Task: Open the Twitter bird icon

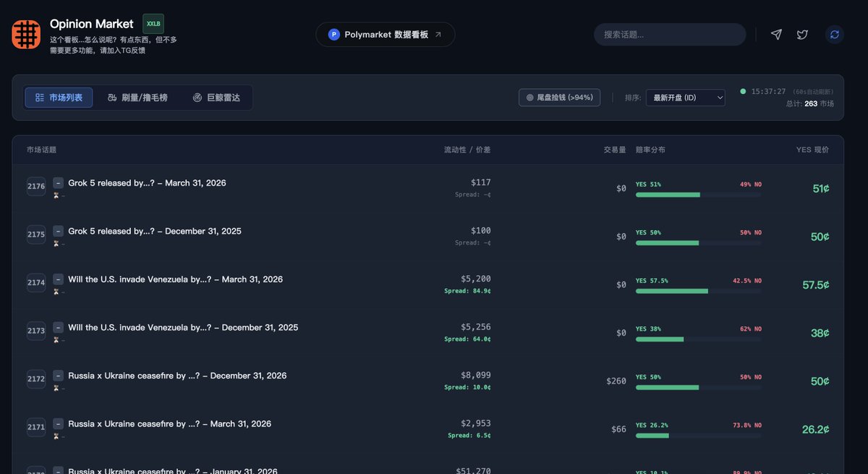Action: [802, 35]
